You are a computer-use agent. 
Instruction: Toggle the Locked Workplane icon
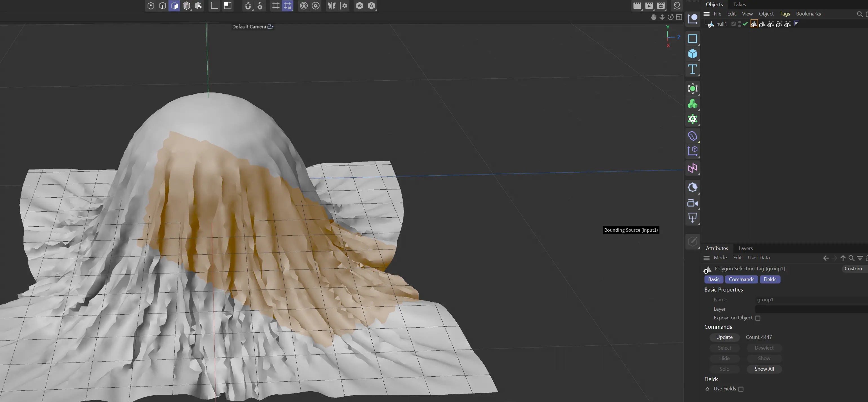[288, 6]
